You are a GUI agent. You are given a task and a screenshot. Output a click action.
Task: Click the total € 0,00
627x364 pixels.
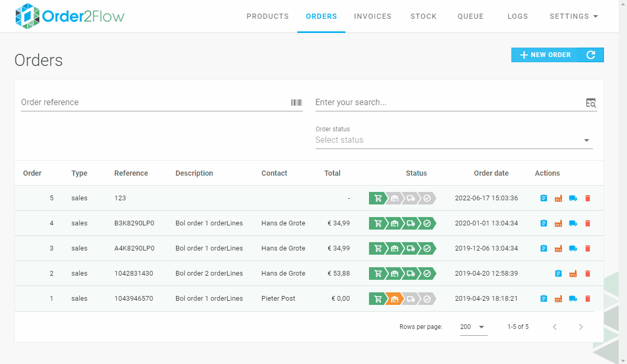[341, 299]
